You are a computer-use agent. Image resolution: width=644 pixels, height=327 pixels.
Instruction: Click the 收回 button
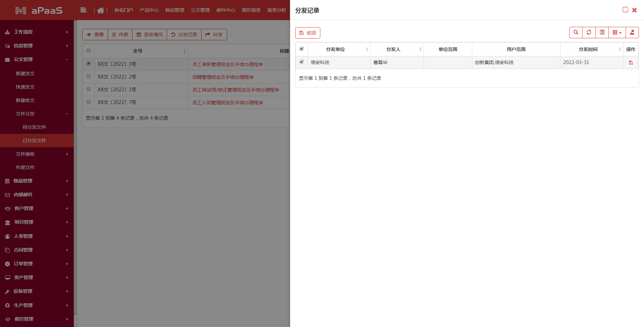[x=308, y=33]
